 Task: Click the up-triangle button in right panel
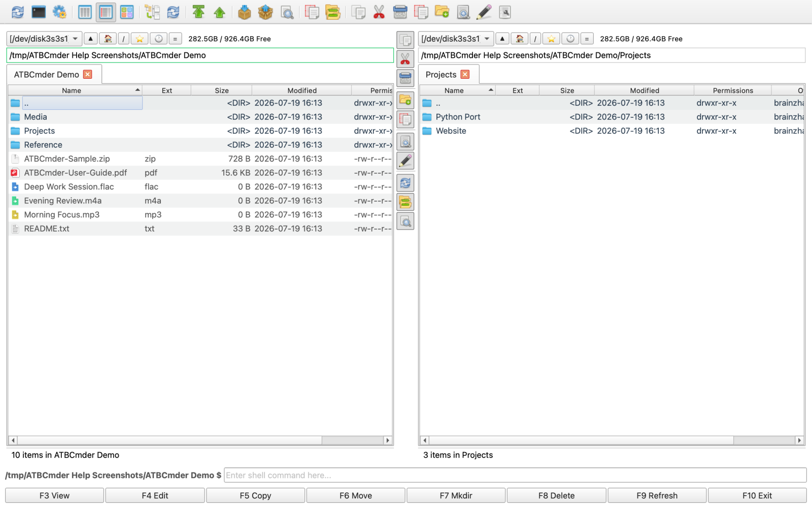click(x=502, y=39)
